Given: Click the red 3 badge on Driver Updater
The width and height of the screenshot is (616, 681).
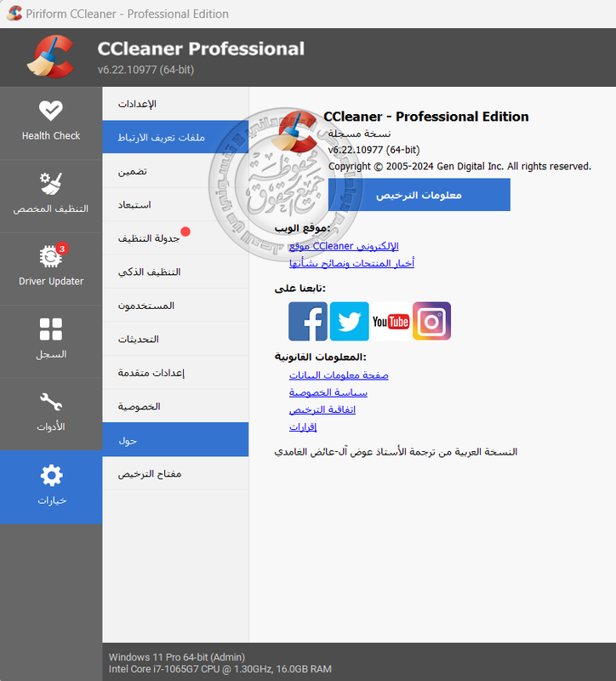Looking at the screenshot, I should point(62,249).
